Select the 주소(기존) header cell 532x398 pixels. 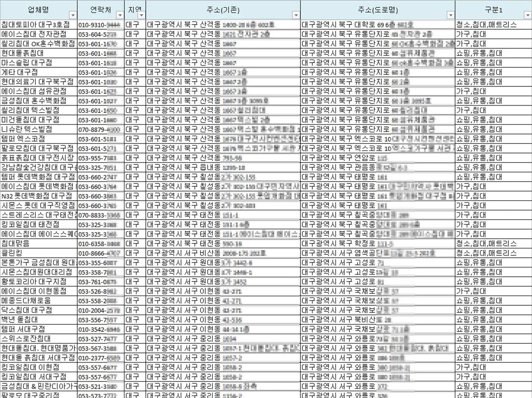[x=223, y=10]
